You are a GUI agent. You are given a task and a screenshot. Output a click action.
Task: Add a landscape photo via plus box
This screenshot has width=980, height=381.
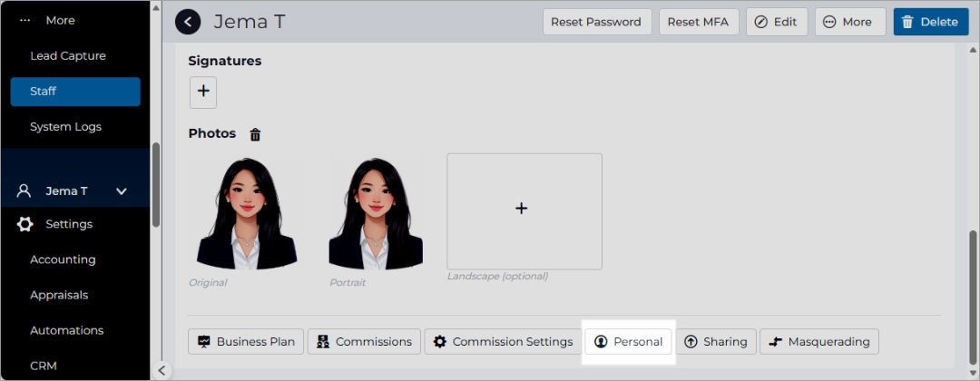524,211
